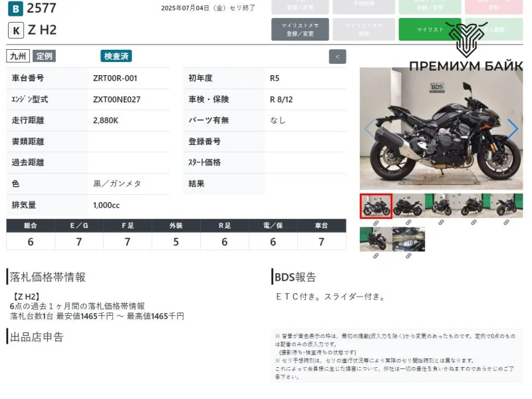Collapse the panel with the < button
532x399 pixels.
click(337, 57)
